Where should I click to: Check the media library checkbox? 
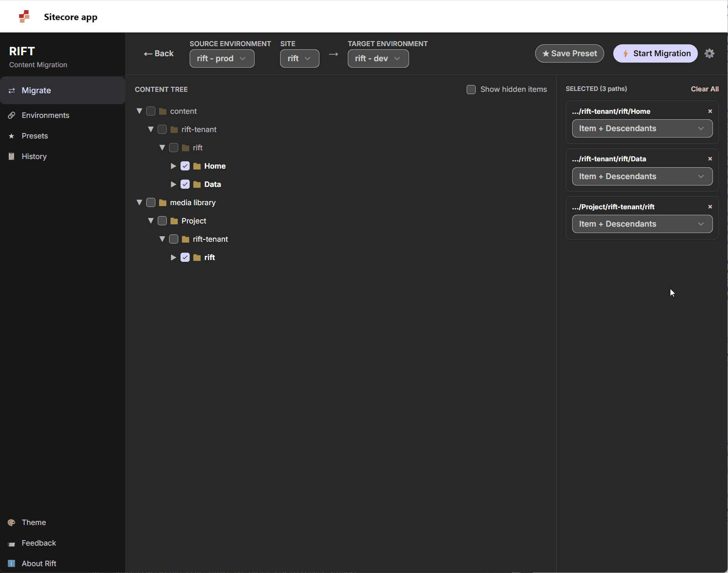[x=151, y=202]
